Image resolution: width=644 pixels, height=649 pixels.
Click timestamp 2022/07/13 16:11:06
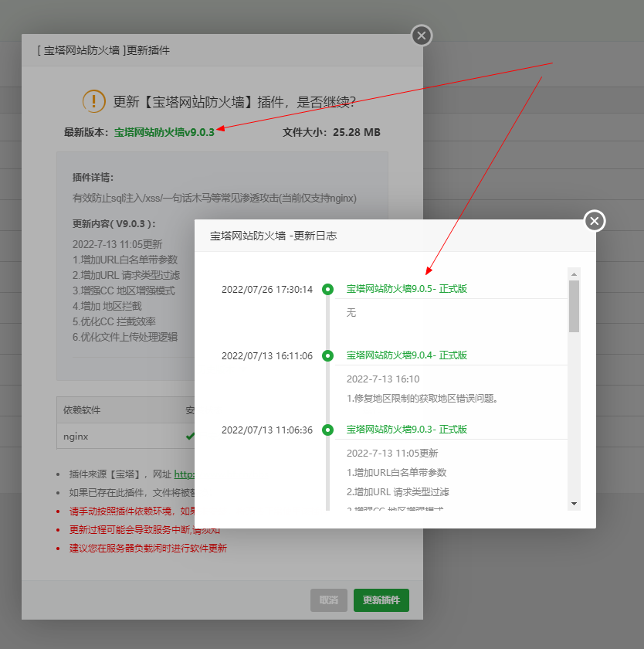pyautogui.click(x=267, y=356)
